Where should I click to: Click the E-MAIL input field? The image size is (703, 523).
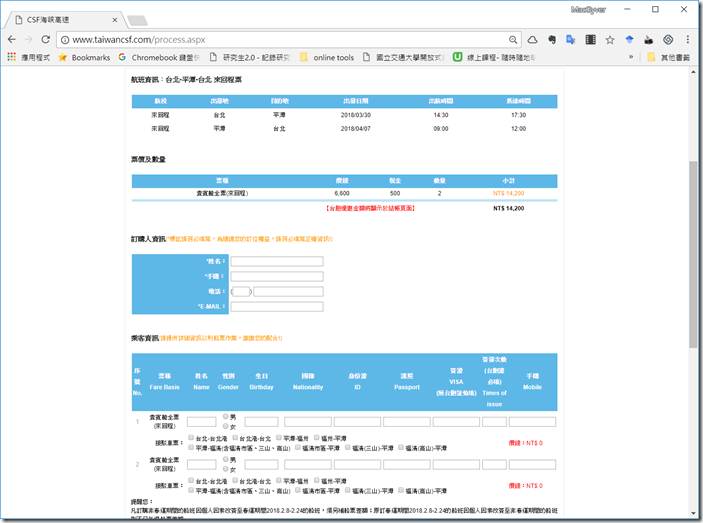pyautogui.click(x=277, y=307)
